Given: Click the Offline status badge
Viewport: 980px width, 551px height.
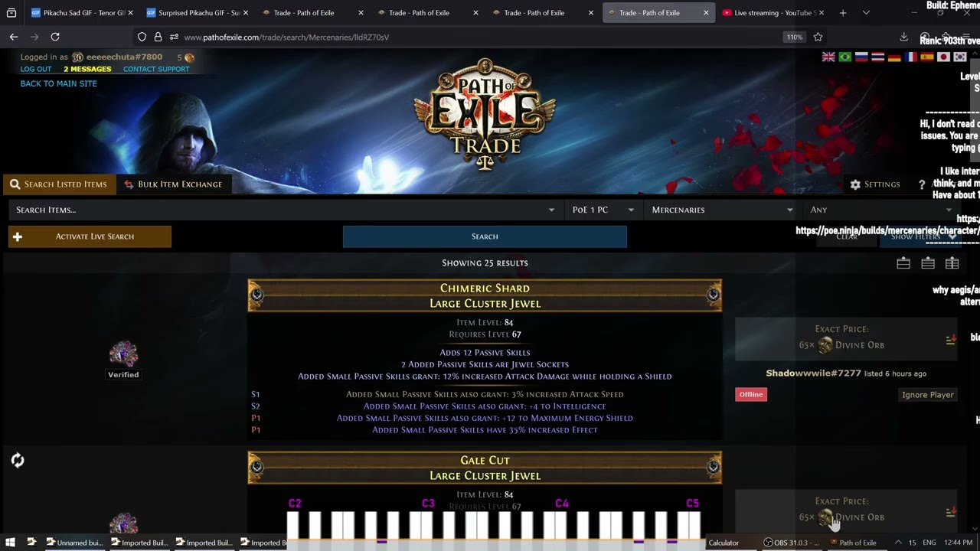Looking at the screenshot, I should coord(751,395).
